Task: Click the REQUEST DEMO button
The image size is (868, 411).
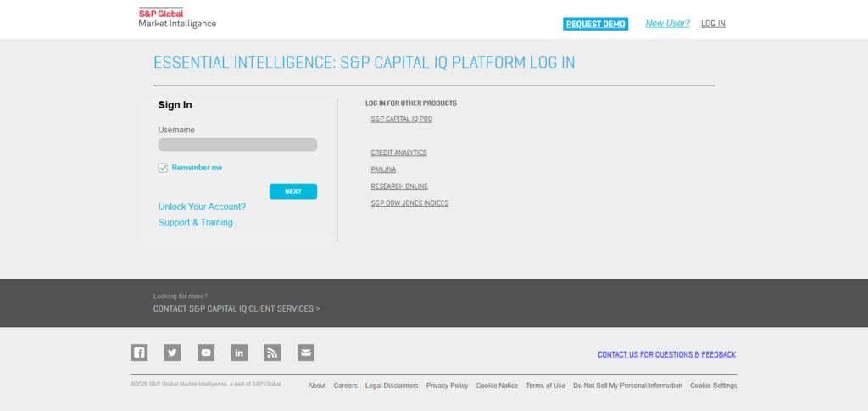Action: [596, 24]
